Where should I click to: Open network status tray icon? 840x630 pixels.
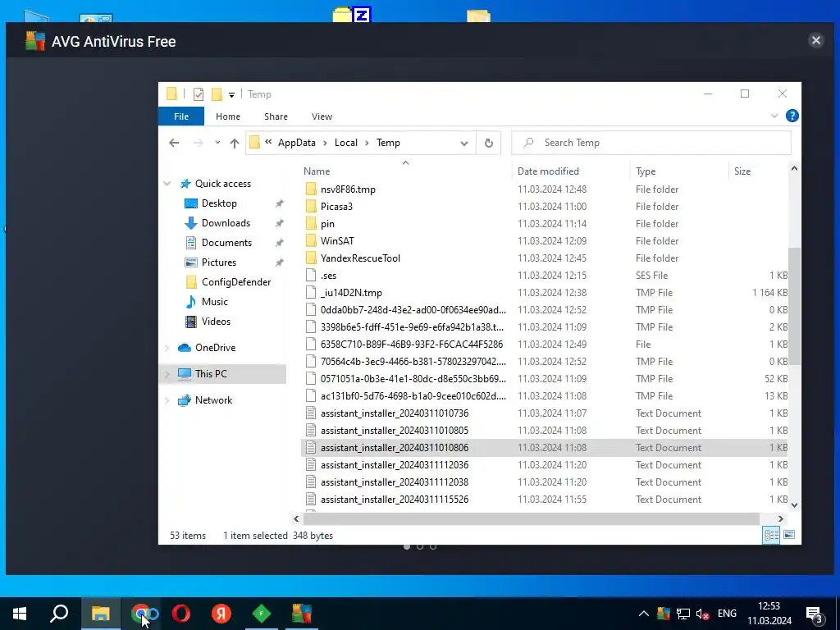(x=683, y=614)
